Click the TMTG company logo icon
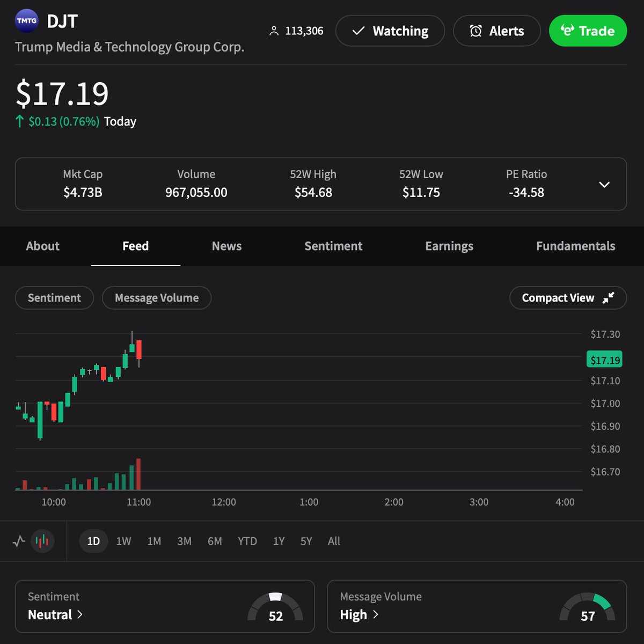Screen dimensions: 644x644 pyautogui.click(x=27, y=21)
